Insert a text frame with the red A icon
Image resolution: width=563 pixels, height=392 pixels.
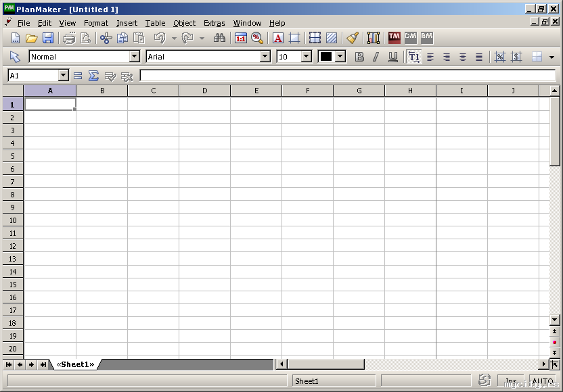(278, 38)
